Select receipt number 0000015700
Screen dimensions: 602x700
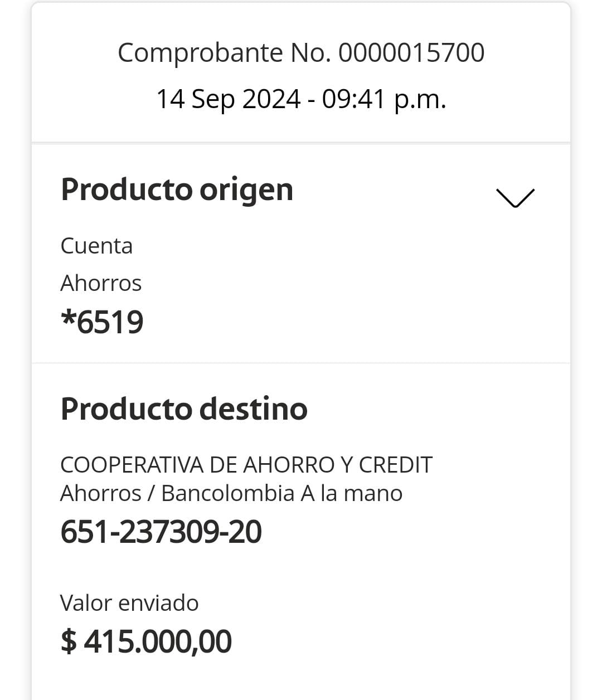[411, 53]
